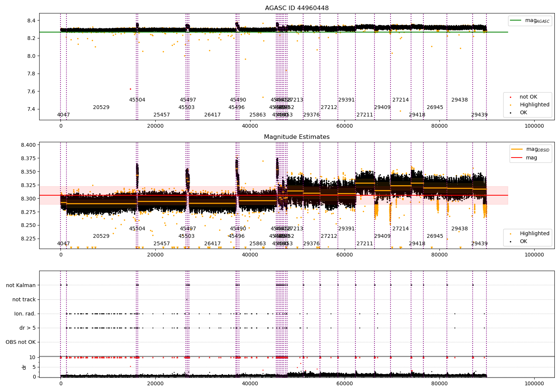This screenshot has width=560, height=392.
Task: Click obsid label 26945 in middle panel
Action: coord(435,236)
